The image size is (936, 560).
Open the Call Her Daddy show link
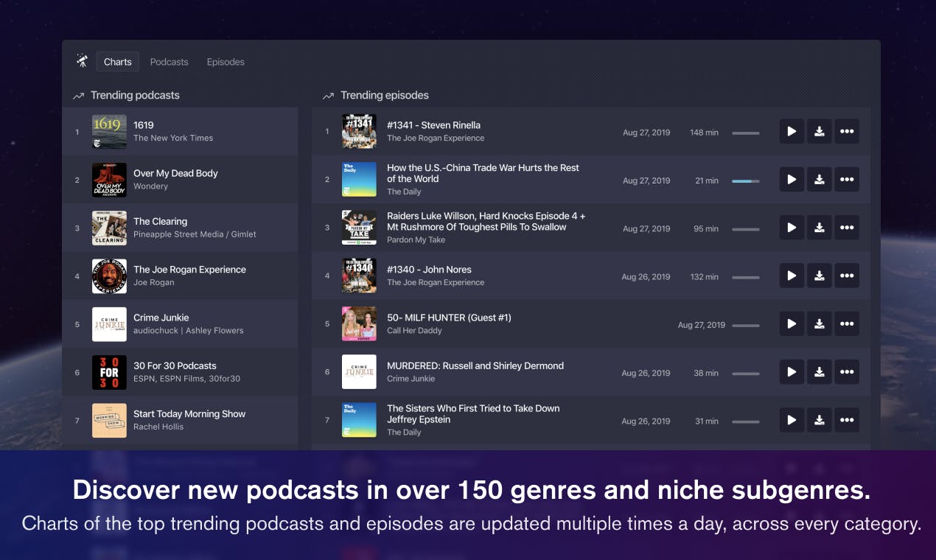(x=414, y=330)
